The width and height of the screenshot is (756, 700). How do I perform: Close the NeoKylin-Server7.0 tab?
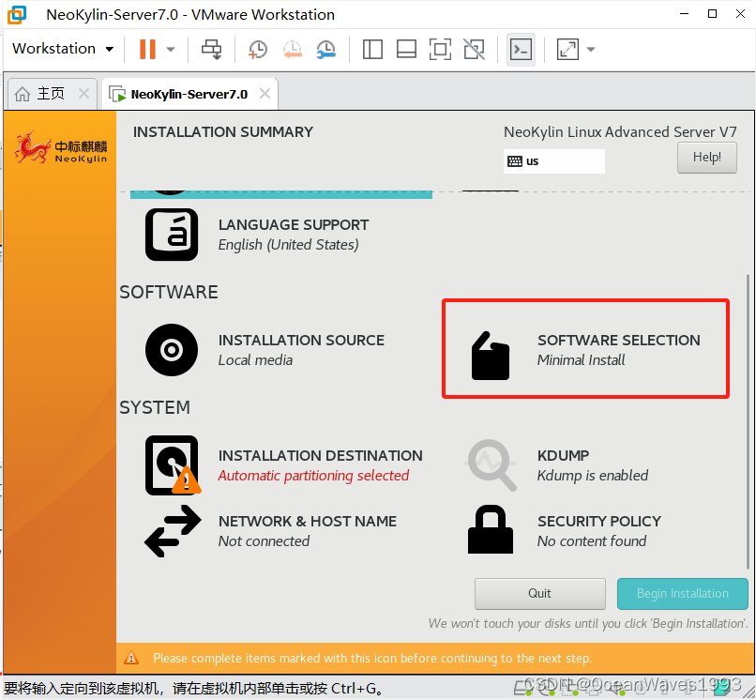tap(265, 93)
